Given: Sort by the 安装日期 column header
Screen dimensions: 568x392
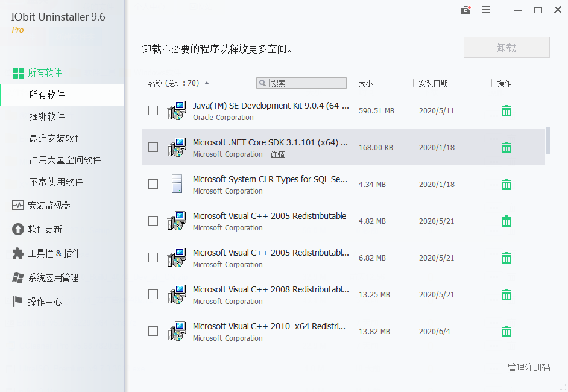Looking at the screenshot, I should 434,83.
